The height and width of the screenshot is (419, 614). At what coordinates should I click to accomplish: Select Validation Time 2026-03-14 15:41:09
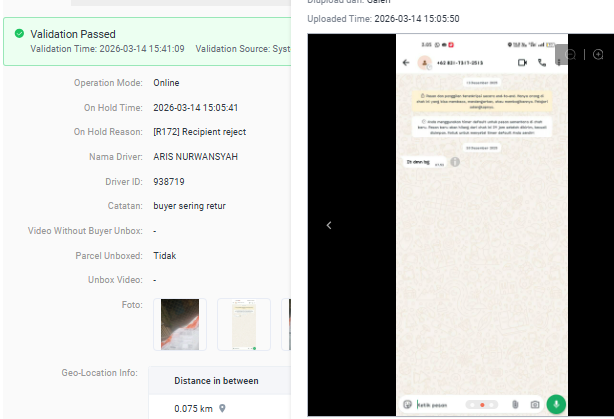coord(107,49)
